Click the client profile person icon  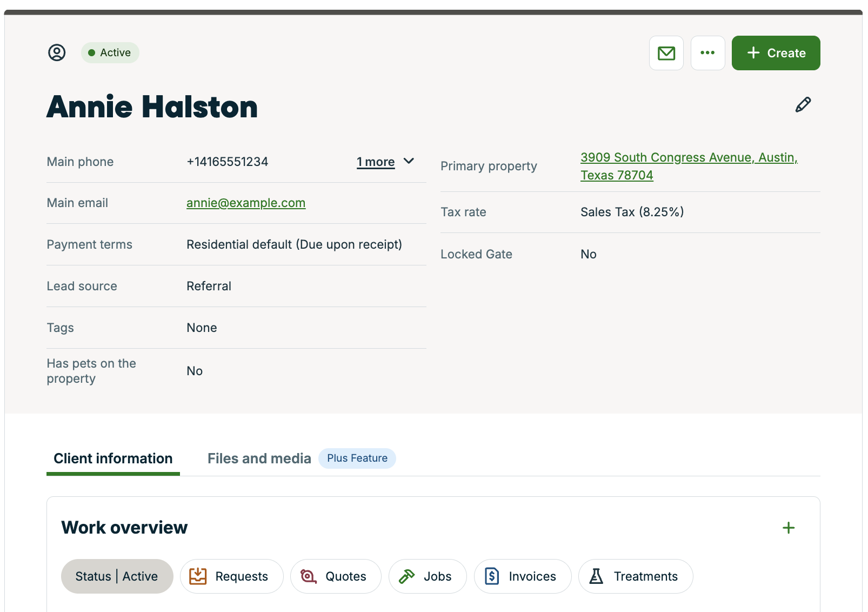57,52
